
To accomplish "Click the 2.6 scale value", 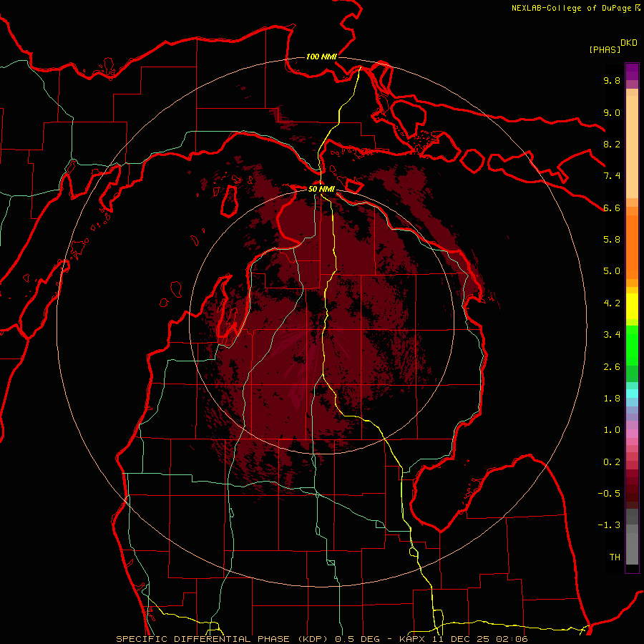I will (612, 367).
